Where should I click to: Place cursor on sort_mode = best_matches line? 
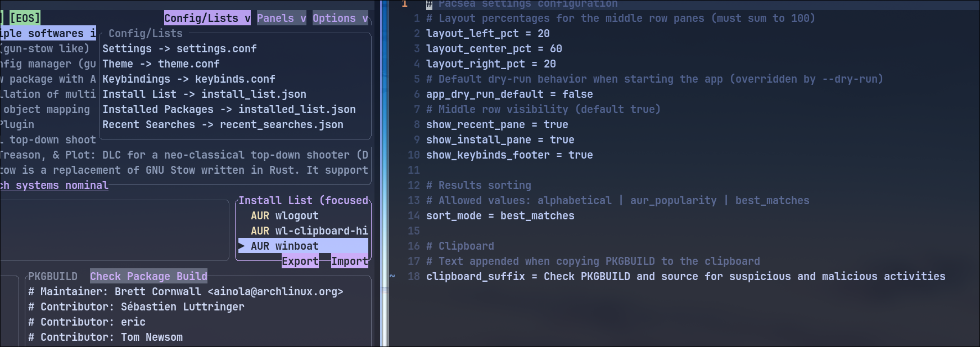(500, 216)
